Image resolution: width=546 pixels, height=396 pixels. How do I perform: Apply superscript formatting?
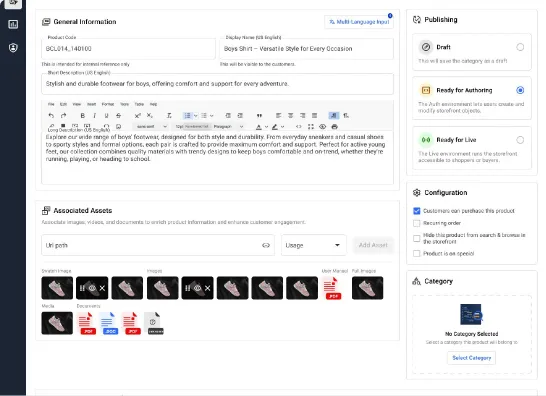(x=138, y=116)
